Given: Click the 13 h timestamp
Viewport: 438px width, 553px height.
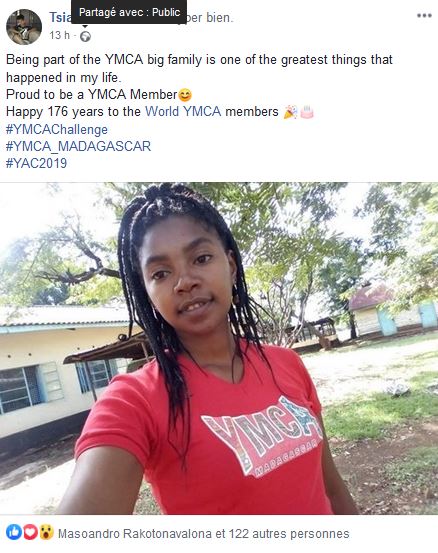Looking at the screenshot, I should click(x=60, y=35).
